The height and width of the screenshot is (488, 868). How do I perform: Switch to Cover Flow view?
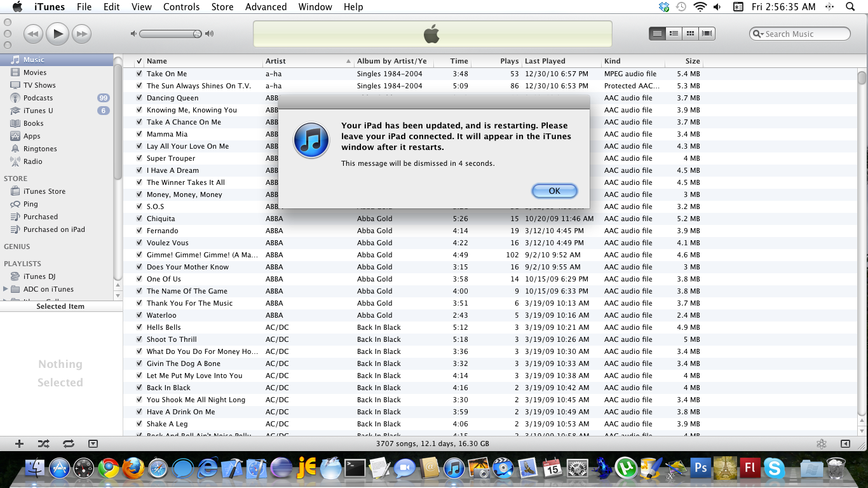pyautogui.click(x=707, y=34)
